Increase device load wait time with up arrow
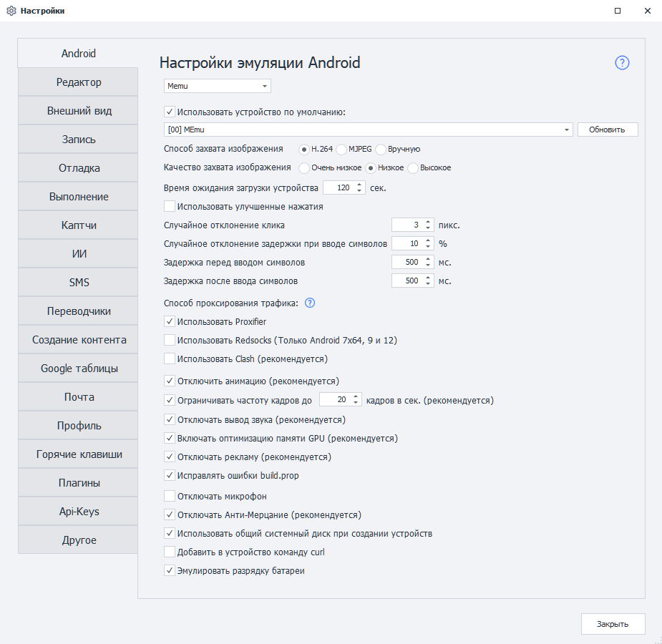The height and width of the screenshot is (644, 662). 359,185
